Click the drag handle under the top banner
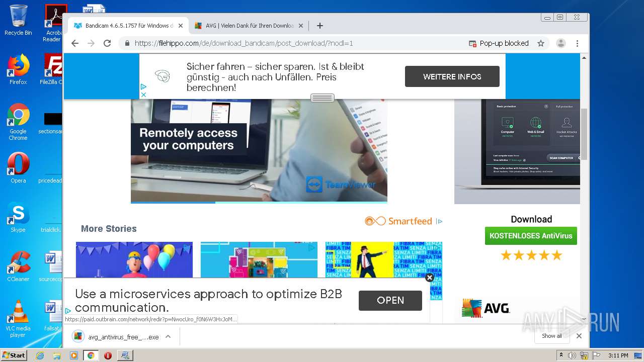 [x=323, y=98]
